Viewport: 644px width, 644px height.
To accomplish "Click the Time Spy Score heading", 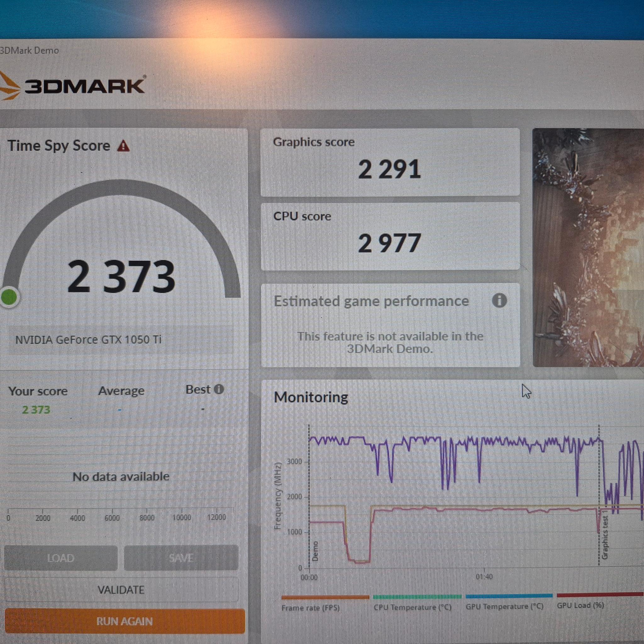I will (59, 146).
